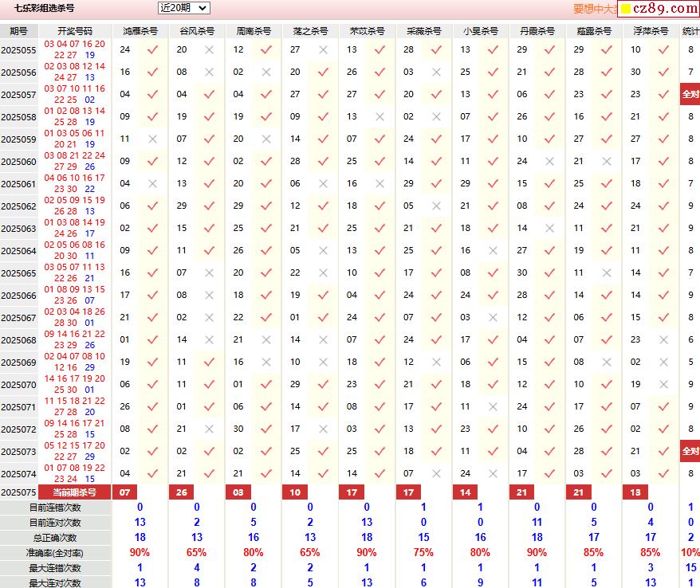Click the cross mark for 周南杀号 in row 2025068
Image resolution: width=700 pixels, height=588 pixels.
point(266,339)
